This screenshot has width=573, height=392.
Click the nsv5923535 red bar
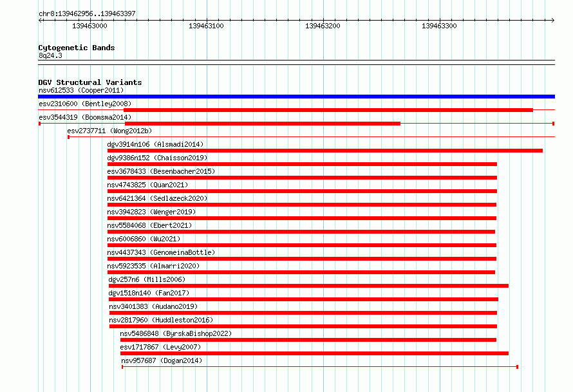click(301, 272)
